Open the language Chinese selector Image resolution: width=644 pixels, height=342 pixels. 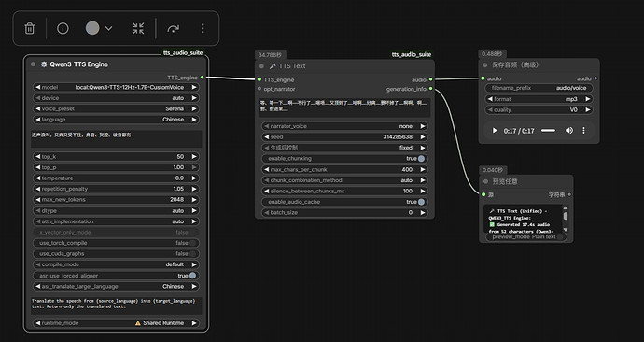tap(117, 120)
